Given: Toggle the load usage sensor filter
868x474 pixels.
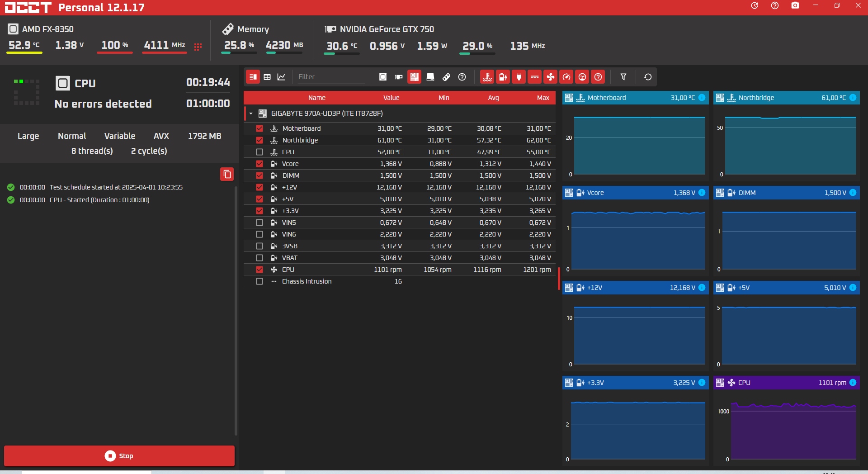Looking at the screenshot, I should pos(582,77).
